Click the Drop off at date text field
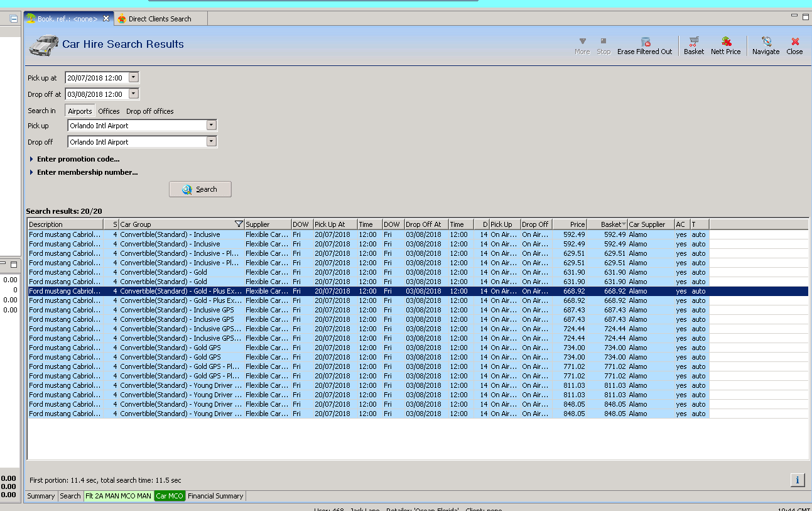Screen dimensions: 812x511 [x=97, y=94]
